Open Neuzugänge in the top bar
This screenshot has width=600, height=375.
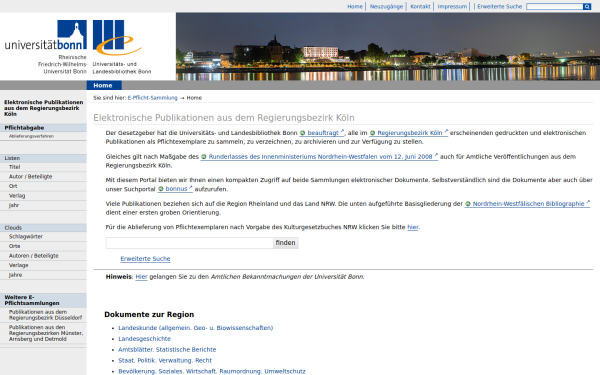[386, 7]
